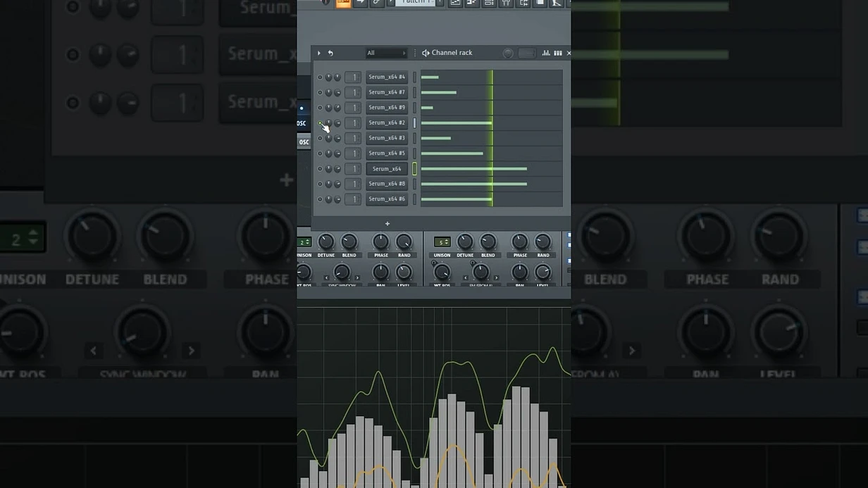Open the Serum_x64 #8 channel button
Viewport: 868px width, 488px height.
(387, 184)
